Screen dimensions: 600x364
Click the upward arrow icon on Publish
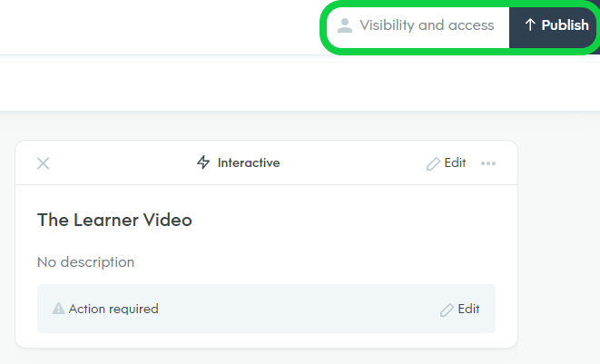coord(530,25)
